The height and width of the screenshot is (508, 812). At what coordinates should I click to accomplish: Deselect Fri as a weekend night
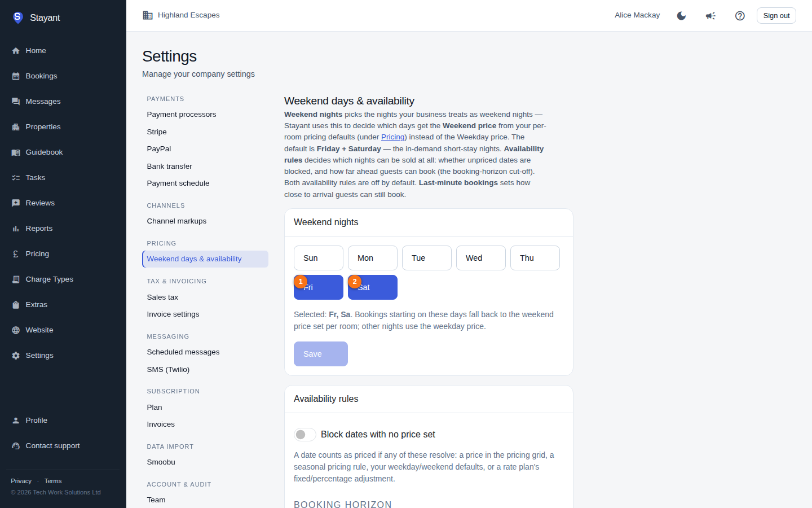(319, 287)
